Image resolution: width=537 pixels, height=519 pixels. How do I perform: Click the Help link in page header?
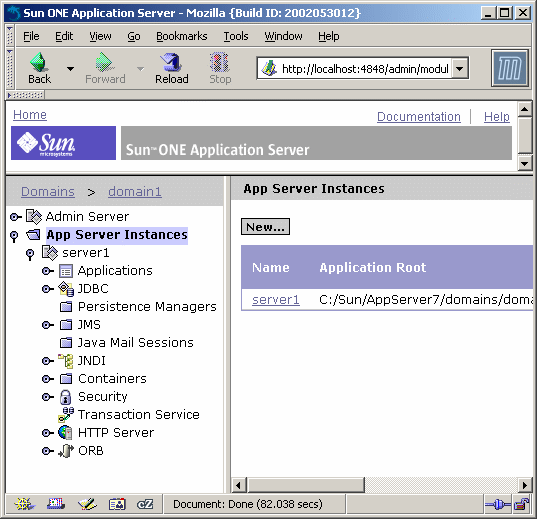[x=497, y=117]
